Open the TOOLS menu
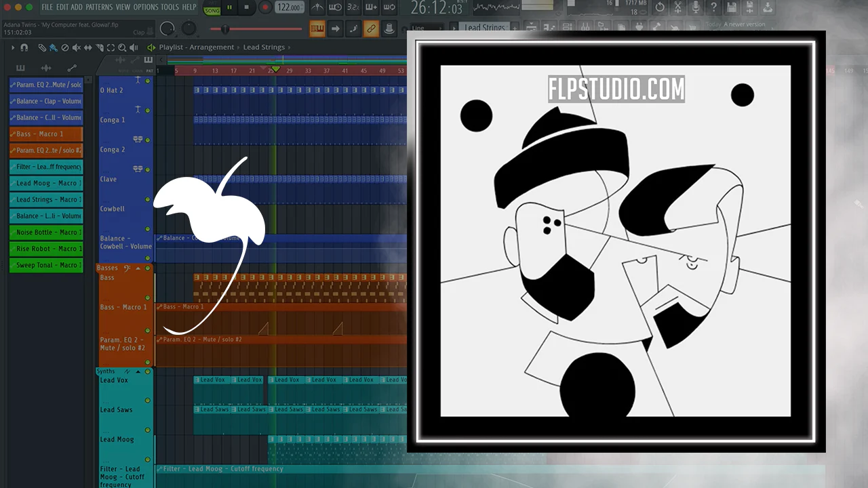This screenshot has width=868, height=488. [x=170, y=7]
